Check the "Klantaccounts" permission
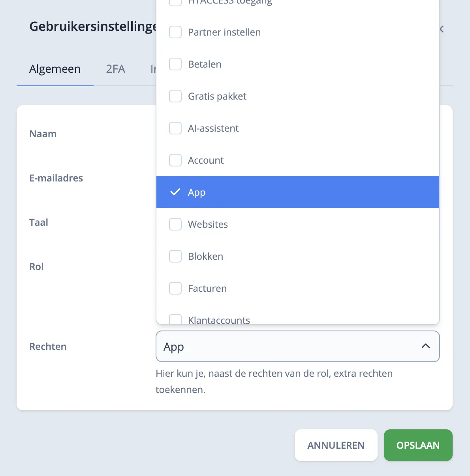Screen dimensions: 470x476 point(175,319)
